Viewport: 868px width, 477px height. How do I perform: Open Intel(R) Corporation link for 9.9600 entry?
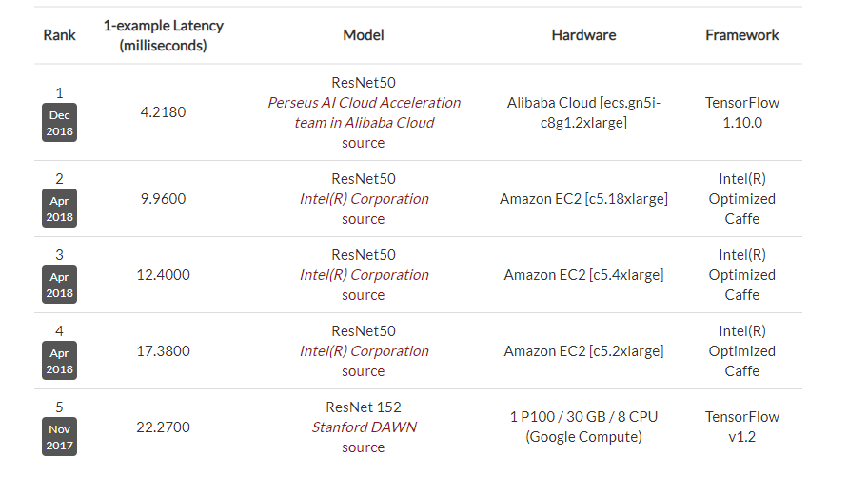click(x=364, y=199)
